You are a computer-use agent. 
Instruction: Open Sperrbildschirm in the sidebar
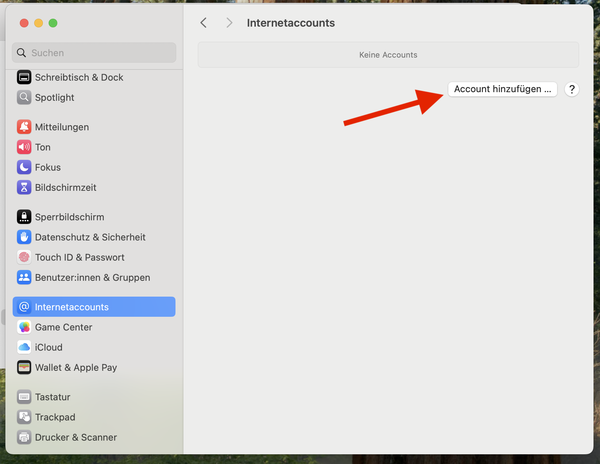click(x=69, y=217)
